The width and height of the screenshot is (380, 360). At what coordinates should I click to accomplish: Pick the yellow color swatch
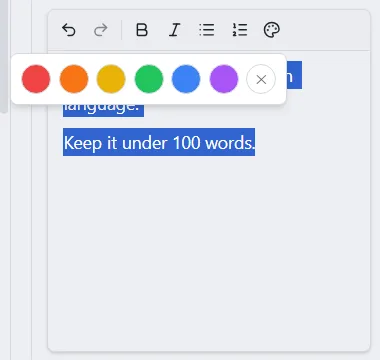coord(111,79)
